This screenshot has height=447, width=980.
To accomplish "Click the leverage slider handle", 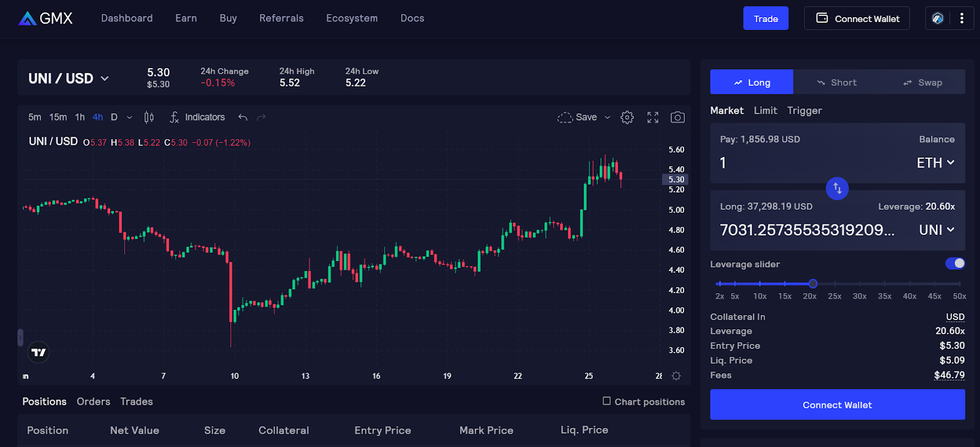I will tap(813, 283).
